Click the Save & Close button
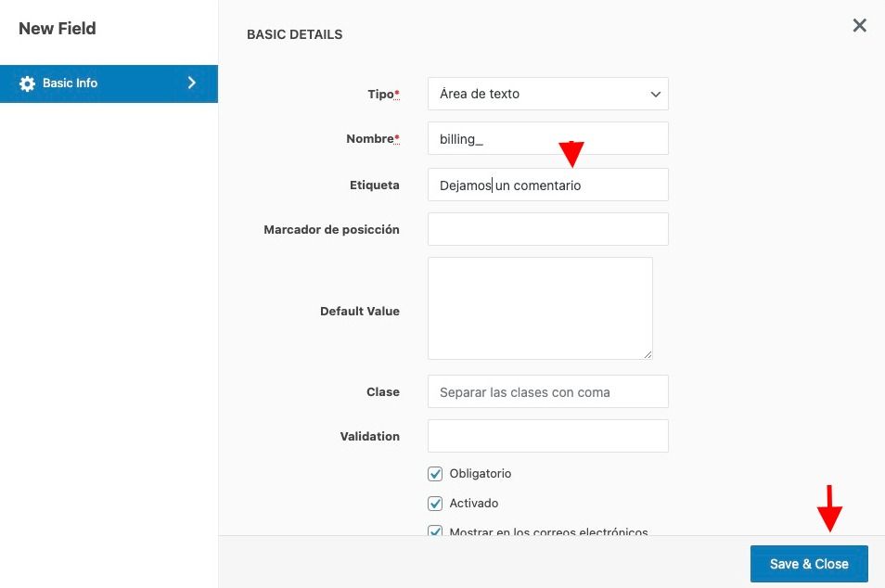Screen dimensions: 885x588 point(809,564)
